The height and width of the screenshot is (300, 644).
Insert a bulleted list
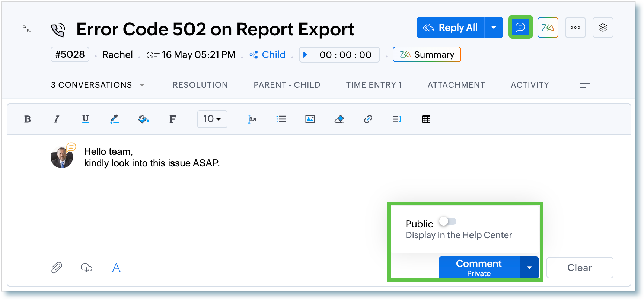281,119
